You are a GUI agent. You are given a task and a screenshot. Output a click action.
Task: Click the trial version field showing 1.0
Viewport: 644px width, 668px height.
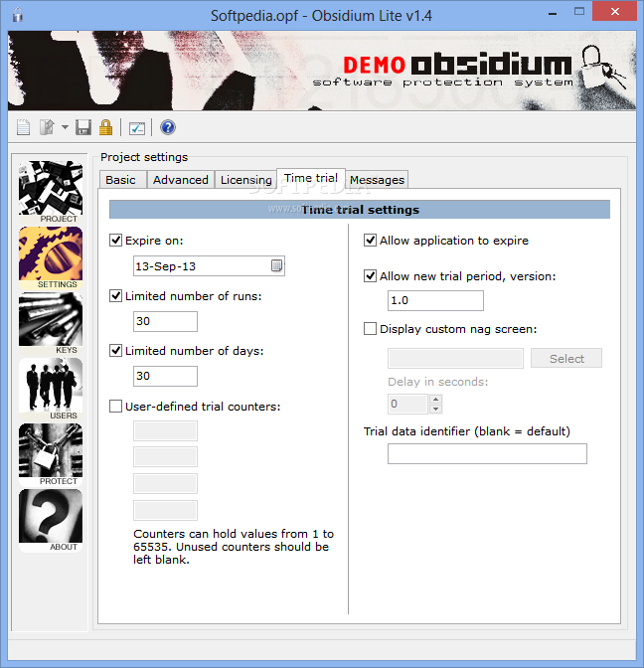coord(435,301)
